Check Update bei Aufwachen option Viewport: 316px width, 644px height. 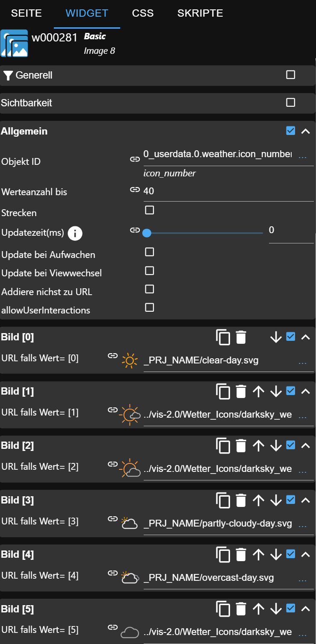tap(149, 252)
